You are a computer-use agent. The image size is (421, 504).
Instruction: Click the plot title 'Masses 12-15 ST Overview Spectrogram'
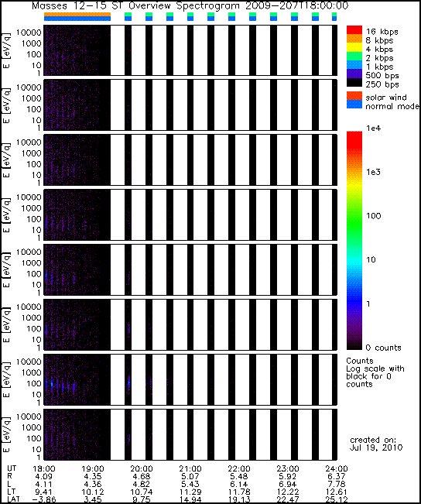[135, 5]
